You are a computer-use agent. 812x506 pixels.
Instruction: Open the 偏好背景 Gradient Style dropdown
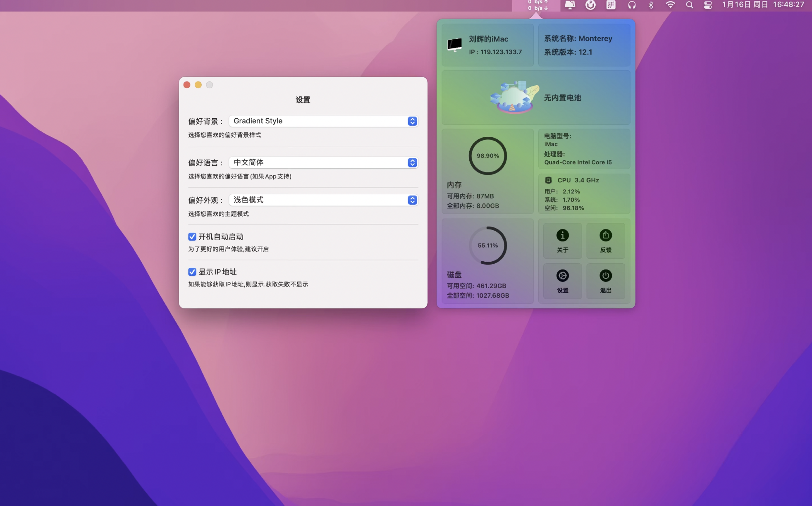click(x=323, y=121)
